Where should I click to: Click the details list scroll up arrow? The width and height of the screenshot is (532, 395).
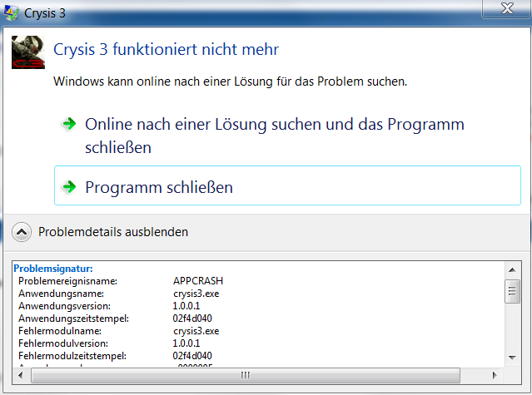[x=512, y=270]
